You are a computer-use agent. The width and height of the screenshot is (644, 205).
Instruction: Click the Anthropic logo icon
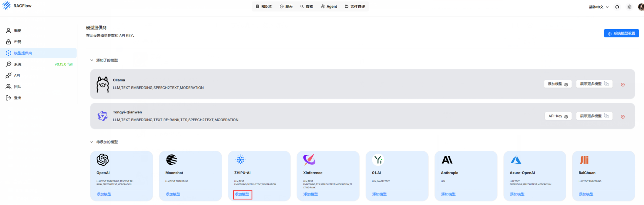coord(447,160)
